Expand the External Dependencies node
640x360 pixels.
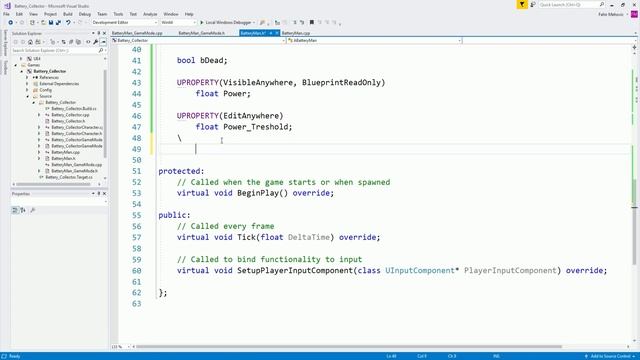(x=28, y=84)
